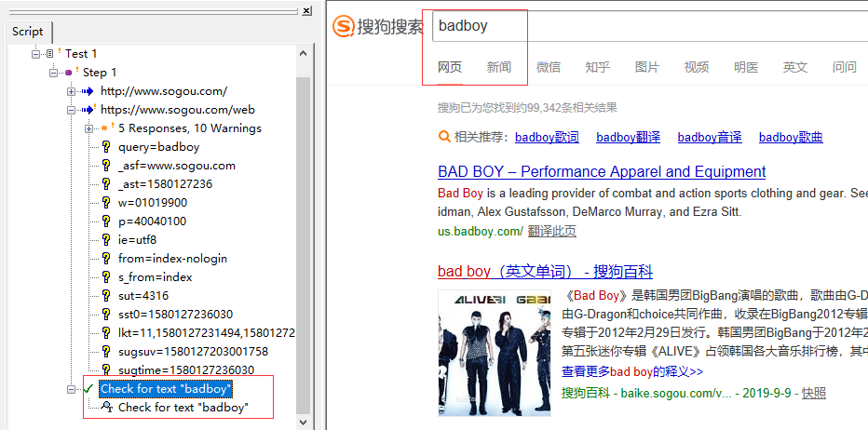
Task: Select the Step 1 tree item
Action: tap(100, 73)
